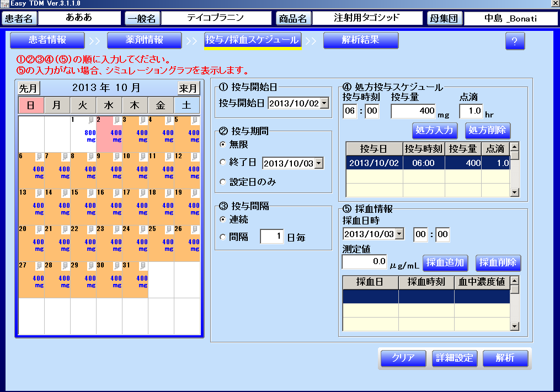
Task: Click the note icon on October 6 cell
Action: click(39, 157)
